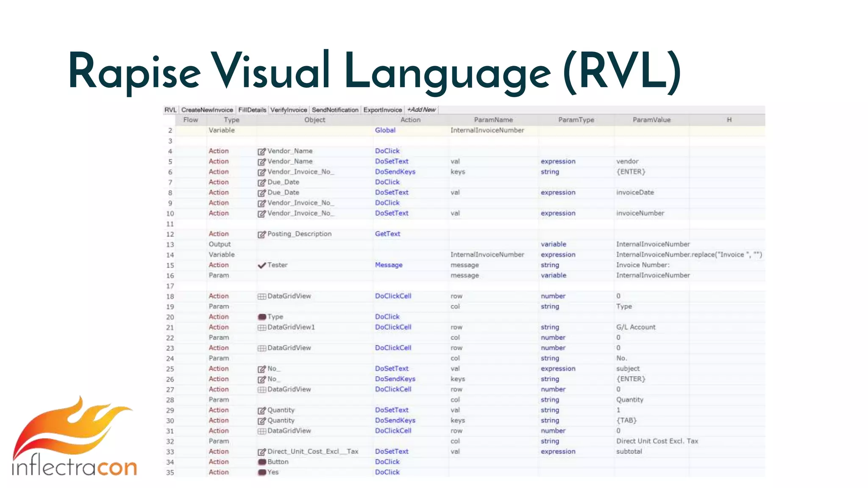This screenshot has height=488, width=868.
Task: Switch to the CreateNewInvoice tab
Action: click(207, 110)
